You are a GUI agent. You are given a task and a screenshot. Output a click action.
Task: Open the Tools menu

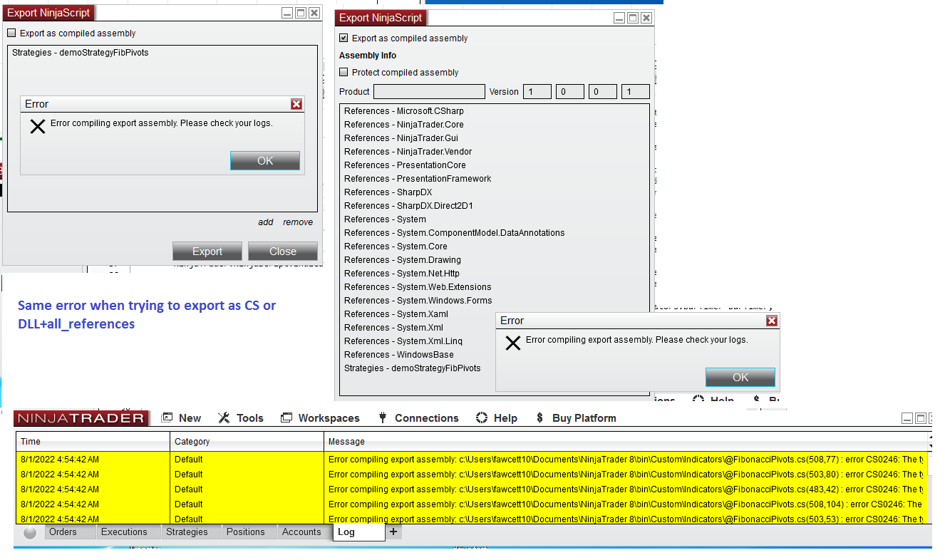point(241,418)
